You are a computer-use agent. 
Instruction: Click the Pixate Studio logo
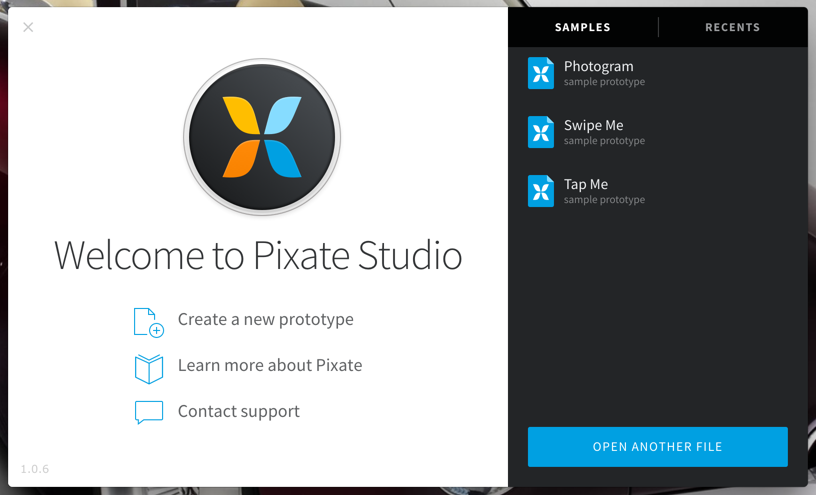262,137
